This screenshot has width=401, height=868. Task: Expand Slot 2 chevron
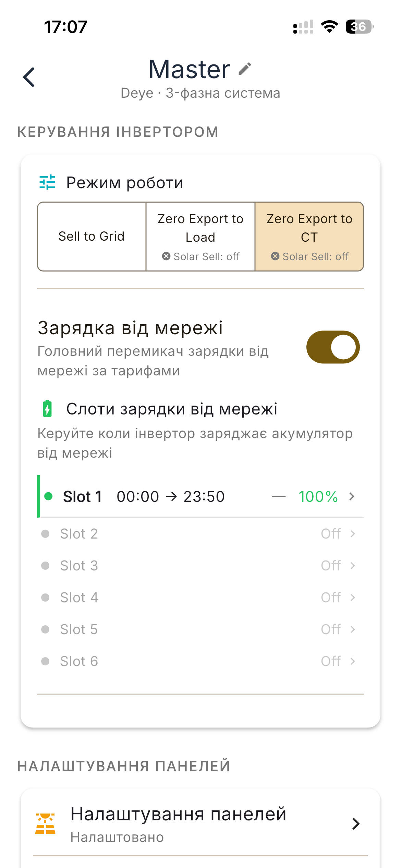(353, 534)
